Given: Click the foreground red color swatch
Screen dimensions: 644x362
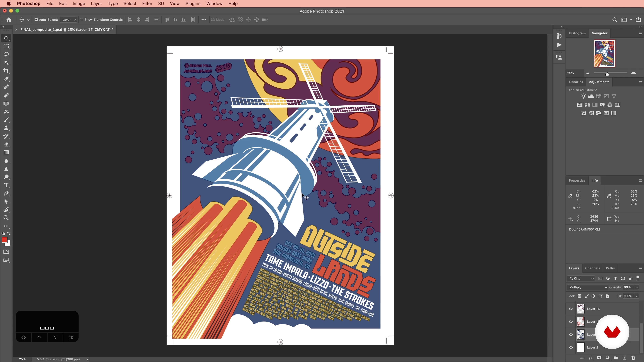Looking at the screenshot, I should (x=4, y=240).
